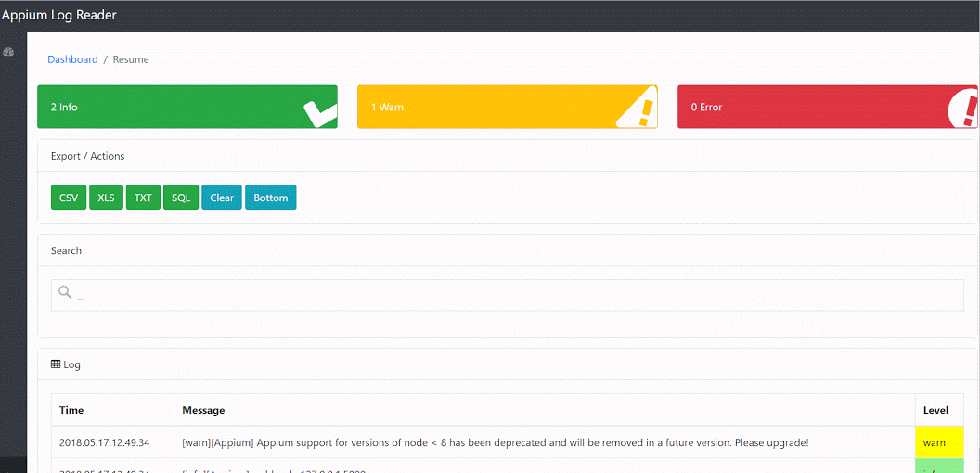Click the Level column header
The height and width of the screenshot is (473, 980).
point(939,411)
